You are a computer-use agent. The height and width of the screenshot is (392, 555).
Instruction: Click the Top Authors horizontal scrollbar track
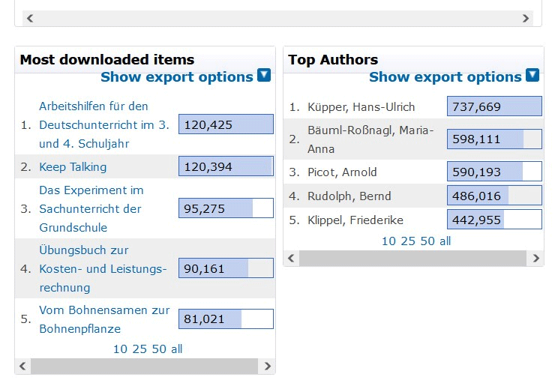coord(413,258)
